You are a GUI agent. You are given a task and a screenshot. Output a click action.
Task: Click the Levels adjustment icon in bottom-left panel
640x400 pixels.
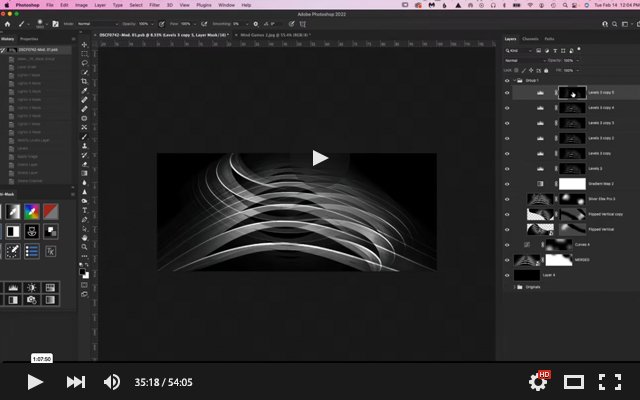[13, 288]
